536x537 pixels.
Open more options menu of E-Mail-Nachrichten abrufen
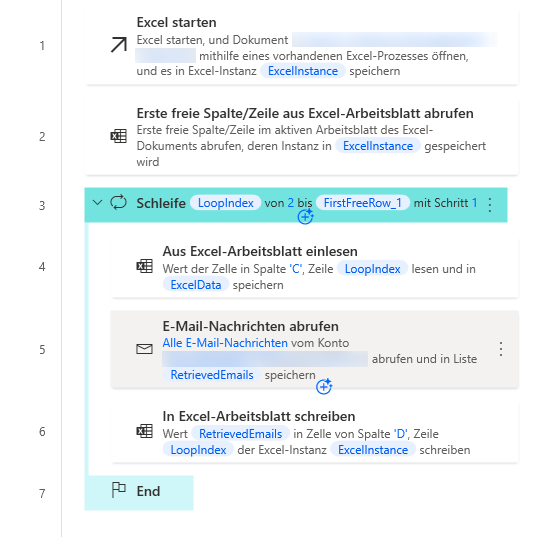coord(501,349)
